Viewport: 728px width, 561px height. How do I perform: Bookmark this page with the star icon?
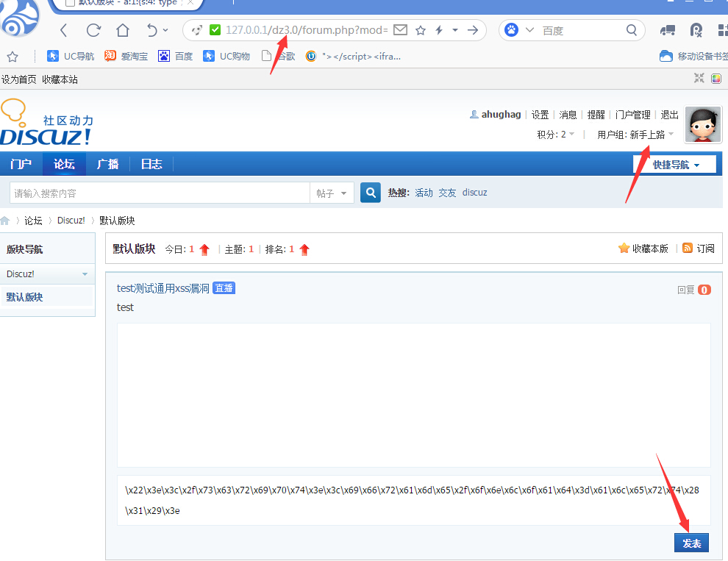pyautogui.click(x=421, y=30)
